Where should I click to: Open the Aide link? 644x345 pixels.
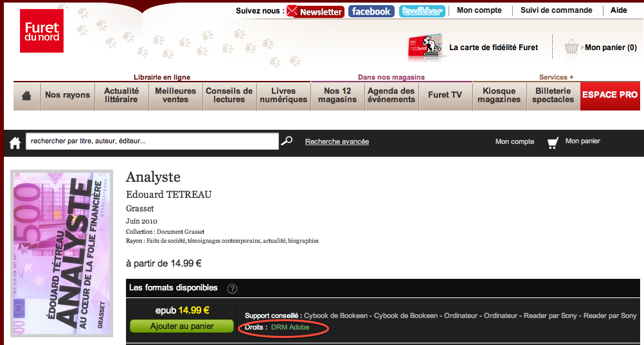click(x=618, y=10)
